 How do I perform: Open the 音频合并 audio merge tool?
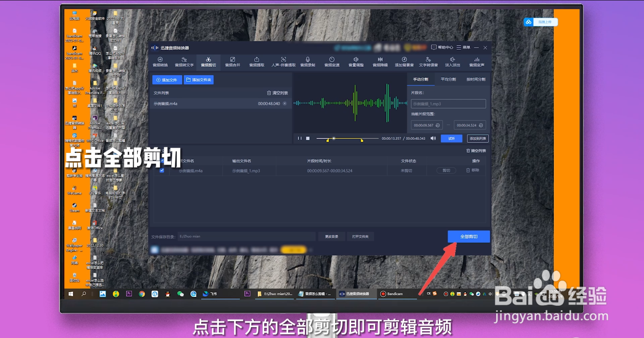click(x=233, y=62)
